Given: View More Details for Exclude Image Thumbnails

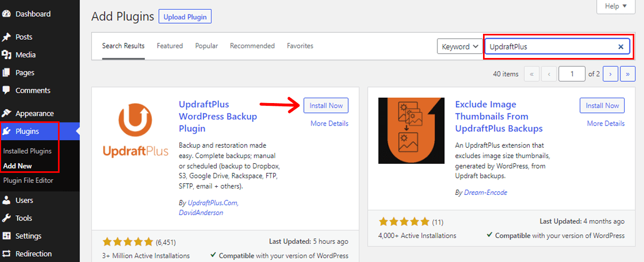Looking at the screenshot, I should click(x=606, y=123).
